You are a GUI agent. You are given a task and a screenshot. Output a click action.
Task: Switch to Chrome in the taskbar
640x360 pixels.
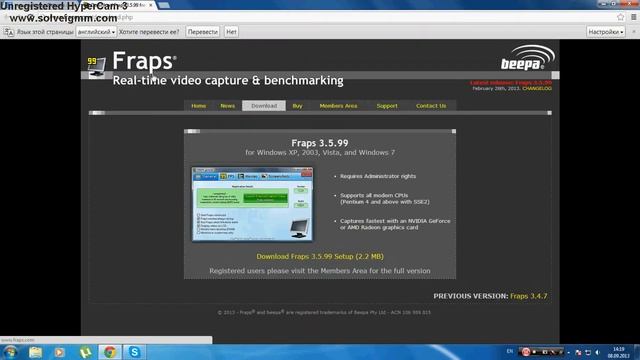coord(109,352)
